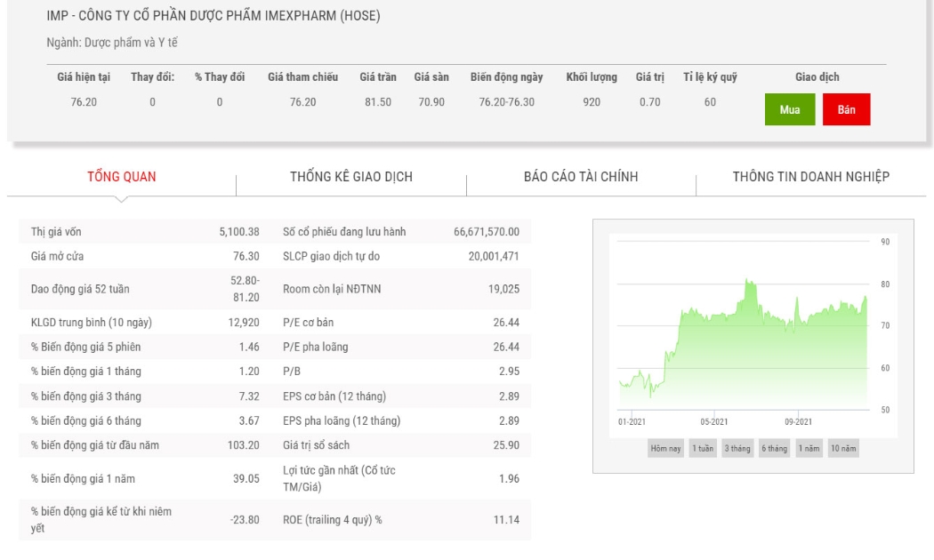Click the 3 tháng change value 7.32
This screenshot has width=934, height=560.
point(249,396)
